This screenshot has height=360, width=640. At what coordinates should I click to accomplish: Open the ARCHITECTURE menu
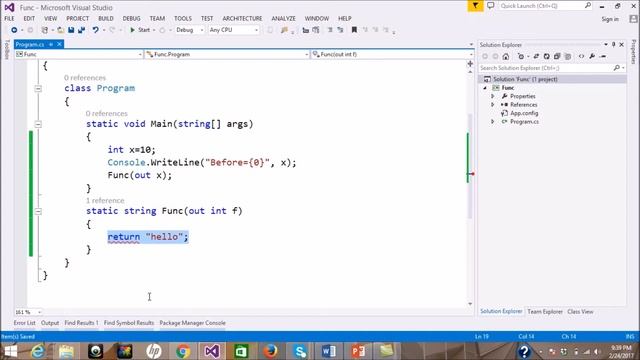point(242,18)
